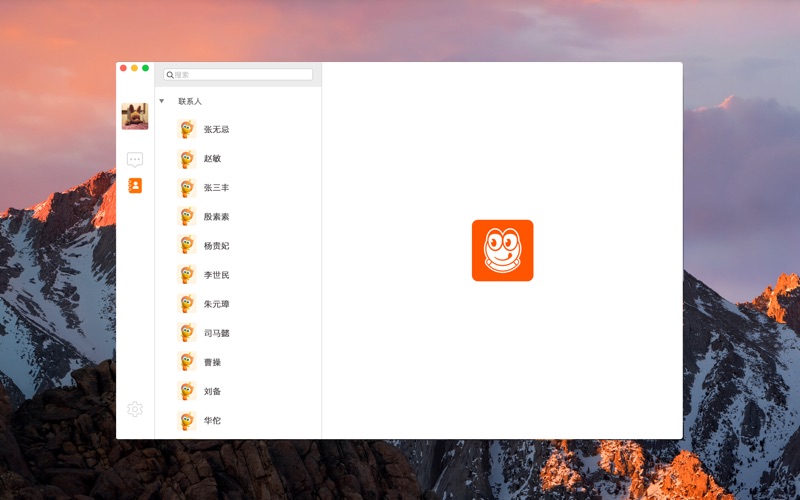This screenshot has height=500, width=800.
Task: Click the avatar of contact 朱元璋
Action: pos(187,304)
